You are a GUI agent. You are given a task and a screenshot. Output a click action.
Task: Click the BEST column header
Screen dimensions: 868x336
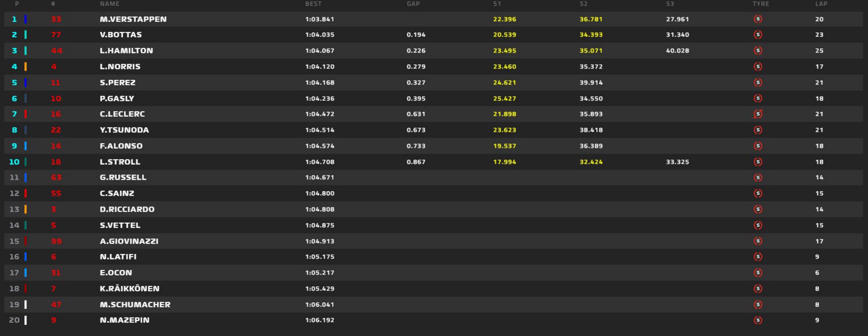tap(313, 4)
